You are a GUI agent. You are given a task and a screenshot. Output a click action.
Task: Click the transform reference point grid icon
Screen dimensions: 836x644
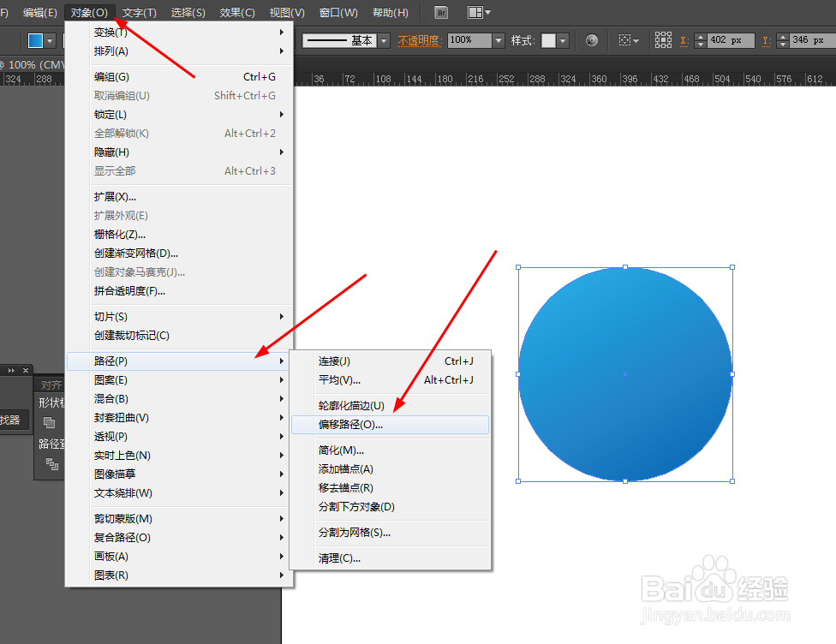point(663,40)
